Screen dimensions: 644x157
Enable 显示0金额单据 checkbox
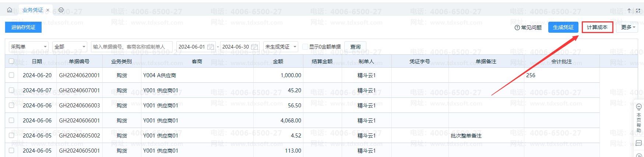(x=305, y=47)
